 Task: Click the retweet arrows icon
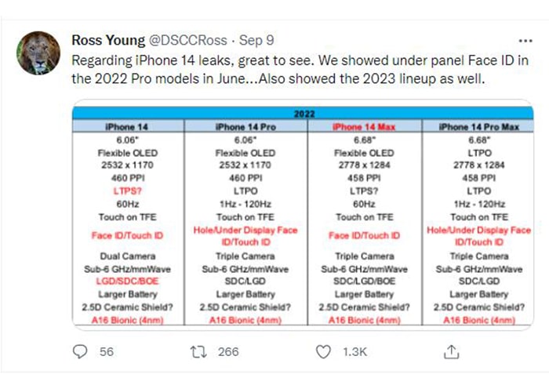pyautogui.click(x=198, y=352)
